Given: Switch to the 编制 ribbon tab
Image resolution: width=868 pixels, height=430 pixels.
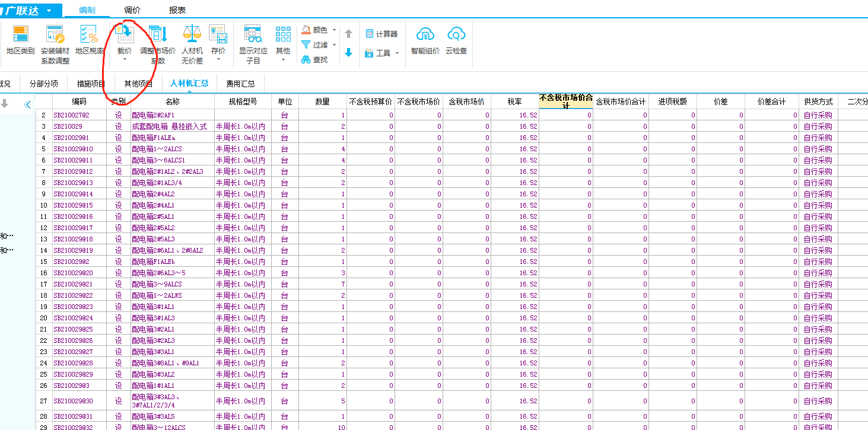Looking at the screenshot, I should click(x=87, y=10).
